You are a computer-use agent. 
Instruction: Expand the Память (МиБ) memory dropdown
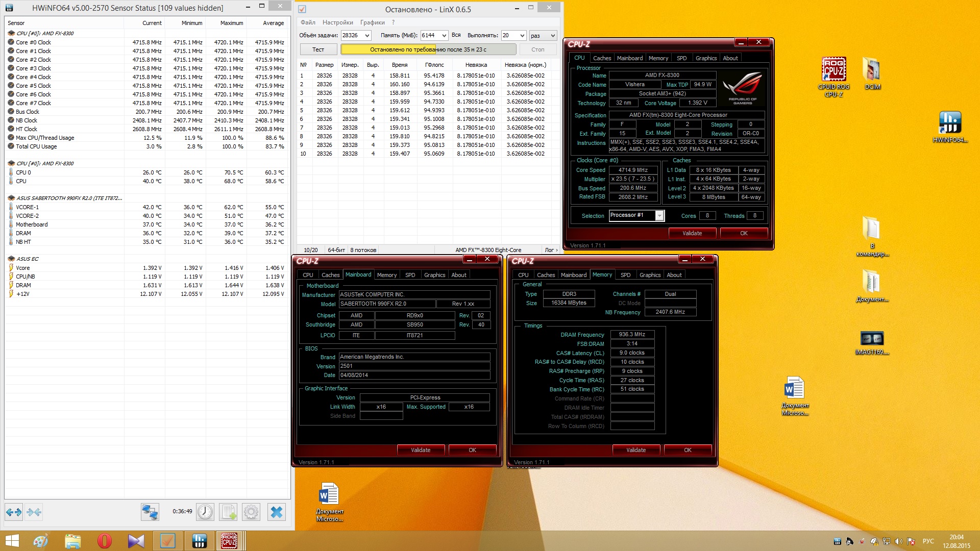(444, 35)
